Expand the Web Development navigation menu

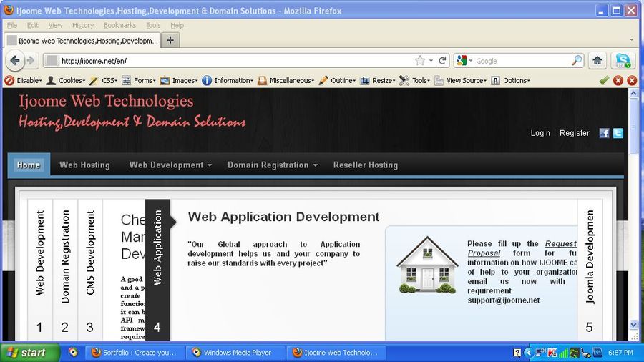click(170, 165)
